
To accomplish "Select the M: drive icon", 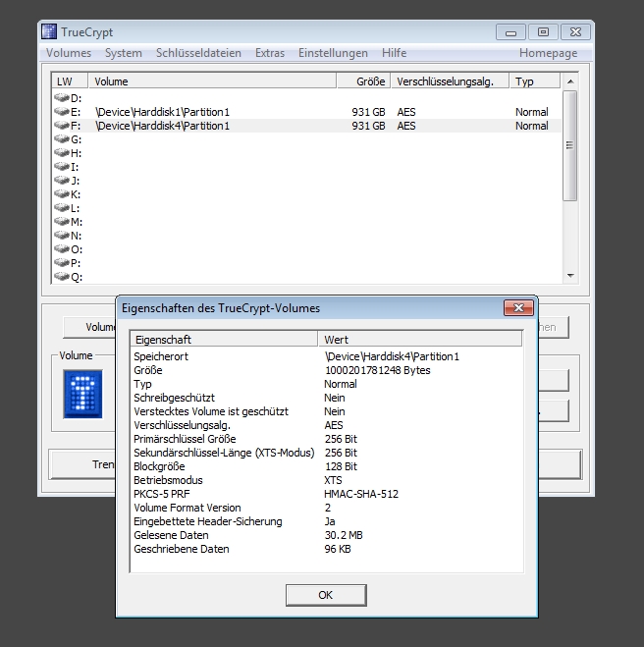I will coord(62,222).
